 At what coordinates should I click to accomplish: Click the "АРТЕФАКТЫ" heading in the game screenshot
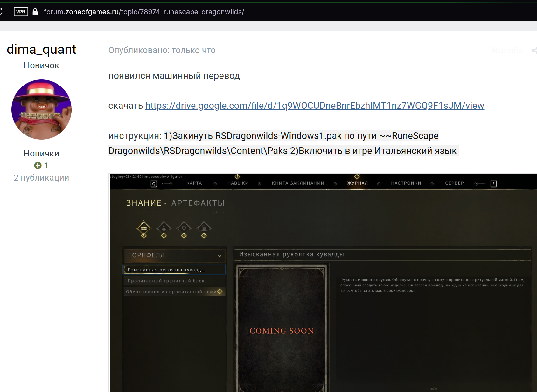198,203
